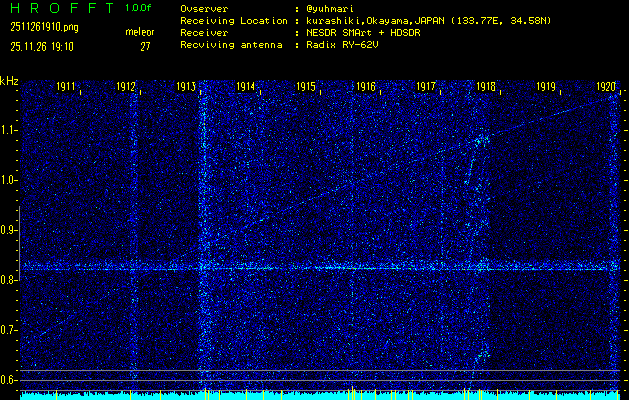This screenshot has width=629, height=400.
Task: Click the 0.8 frequency axis label
Action: [x=9, y=280]
